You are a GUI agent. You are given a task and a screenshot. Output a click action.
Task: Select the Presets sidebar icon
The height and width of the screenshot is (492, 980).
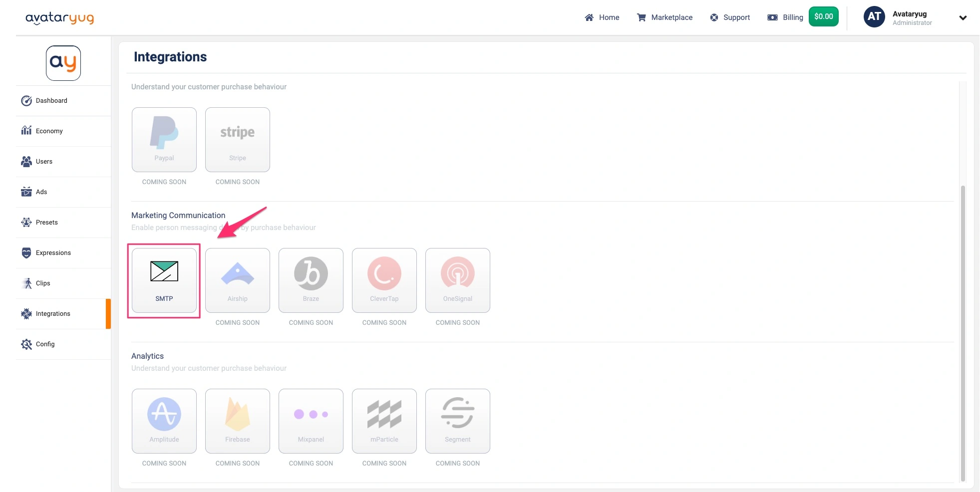[x=26, y=222]
